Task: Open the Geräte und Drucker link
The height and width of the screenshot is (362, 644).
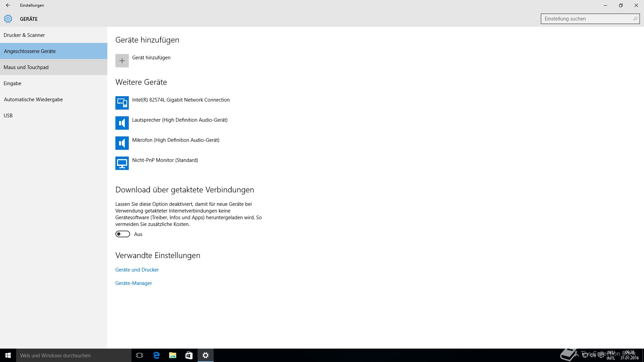Action: point(137,270)
